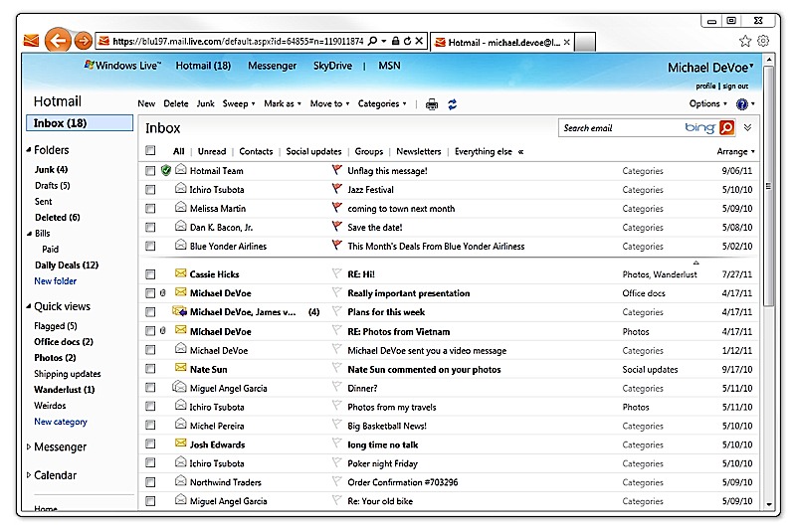Check the Michel Pereira message box
This screenshot has height=532, width=796.
pos(150,426)
